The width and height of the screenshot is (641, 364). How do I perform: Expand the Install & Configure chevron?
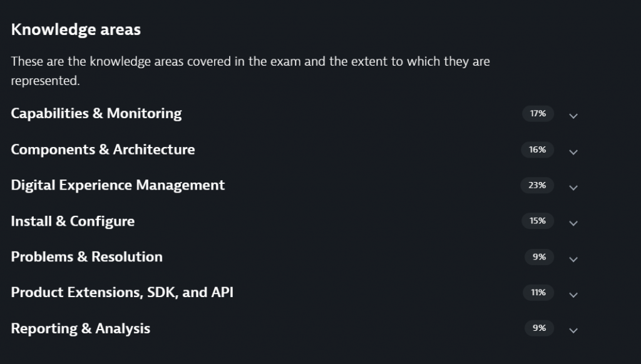pos(573,223)
